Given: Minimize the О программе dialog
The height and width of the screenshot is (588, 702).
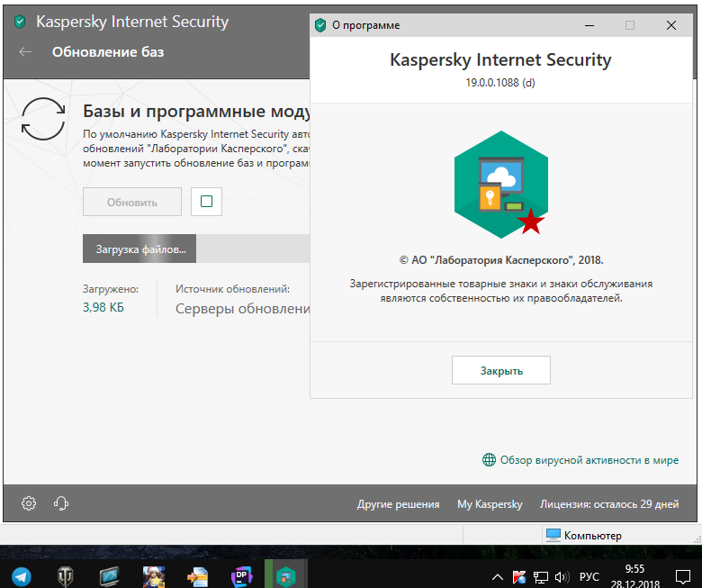Looking at the screenshot, I should (589, 25).
